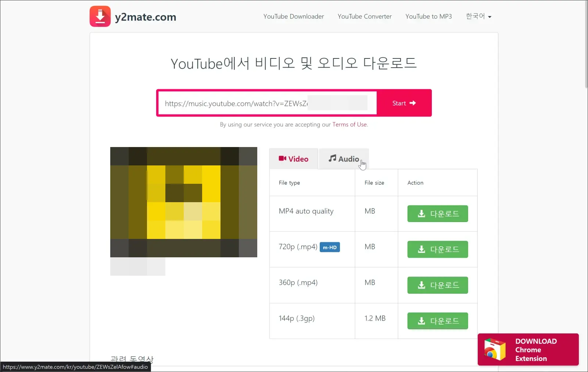
Task: Click the Start button
Action: 404,103
